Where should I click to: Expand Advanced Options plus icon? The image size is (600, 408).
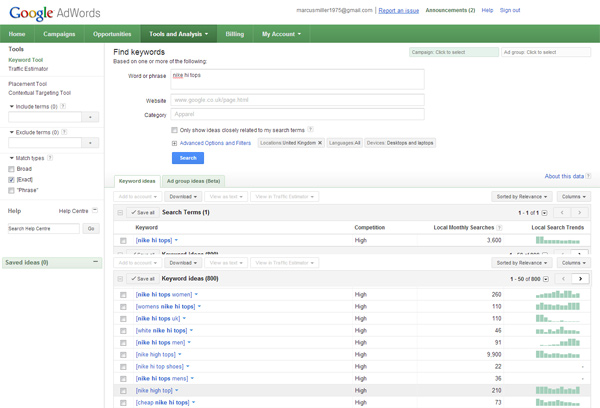coord(174,143)
